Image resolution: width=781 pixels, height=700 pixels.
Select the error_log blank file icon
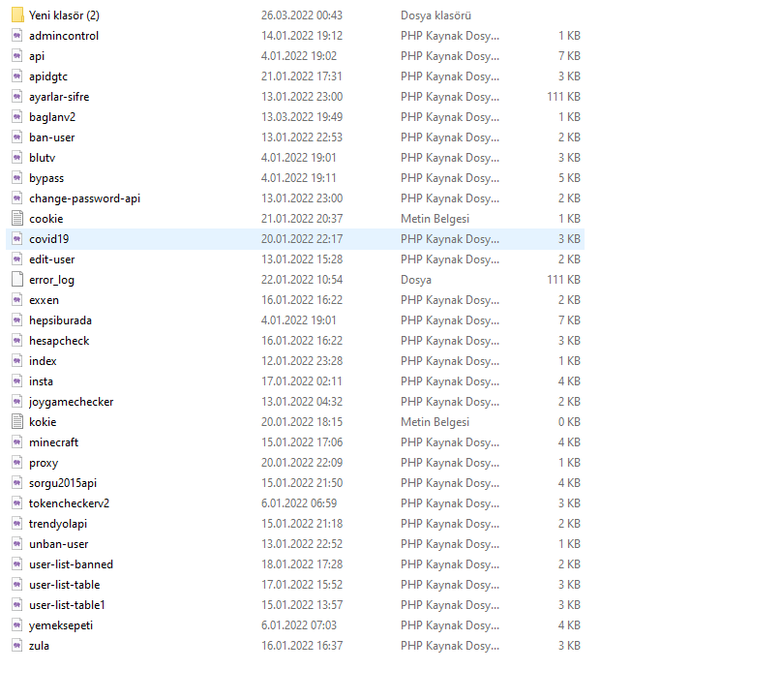(x=17, y=280)
